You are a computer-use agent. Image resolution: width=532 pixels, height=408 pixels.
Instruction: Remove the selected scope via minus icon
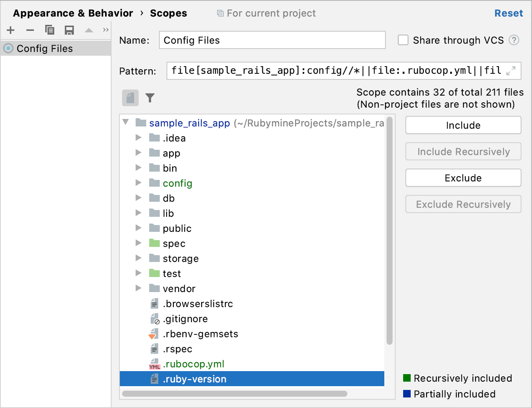(x=30, y=30)
